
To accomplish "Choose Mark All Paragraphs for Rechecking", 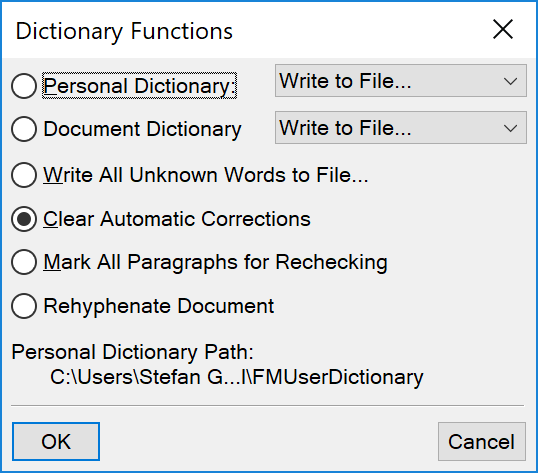I will pos(24,262).
